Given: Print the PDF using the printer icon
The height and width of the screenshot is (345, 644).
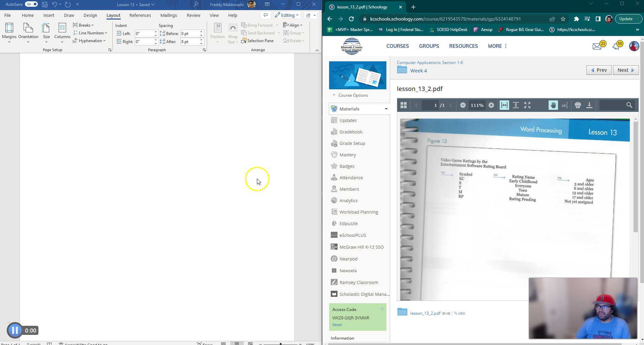Looking at the screenshot, I should (578, 105).
